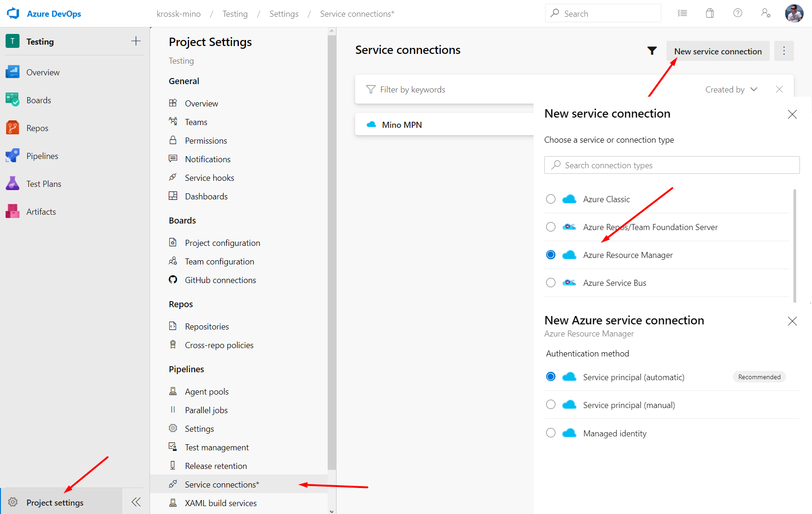Click the krossk-mino breadcrumb link
The height and width of the screenshot is (514, 812).
[x=178, y=14]
